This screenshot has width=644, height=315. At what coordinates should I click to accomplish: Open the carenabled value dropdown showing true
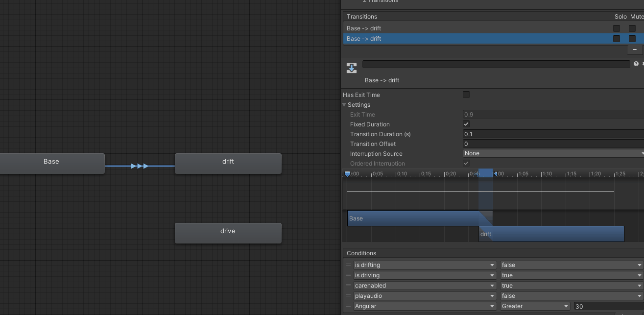(x=571, y=285)
